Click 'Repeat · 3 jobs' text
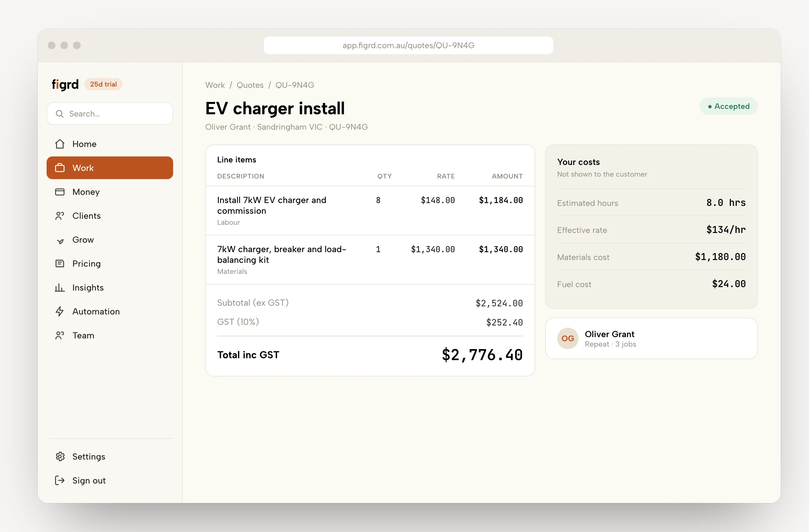The width and height of the screenshot is (809, 532). [x=610, y=344]
